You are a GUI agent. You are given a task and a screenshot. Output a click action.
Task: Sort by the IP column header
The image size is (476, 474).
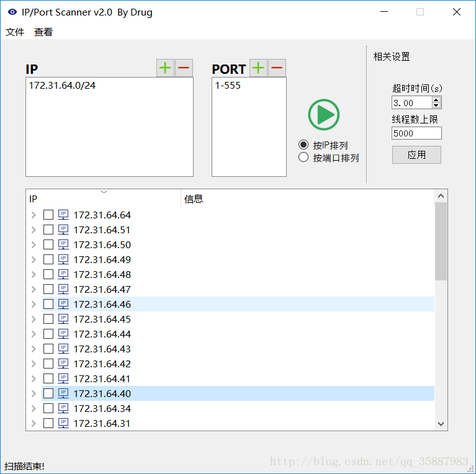point(103,199)
